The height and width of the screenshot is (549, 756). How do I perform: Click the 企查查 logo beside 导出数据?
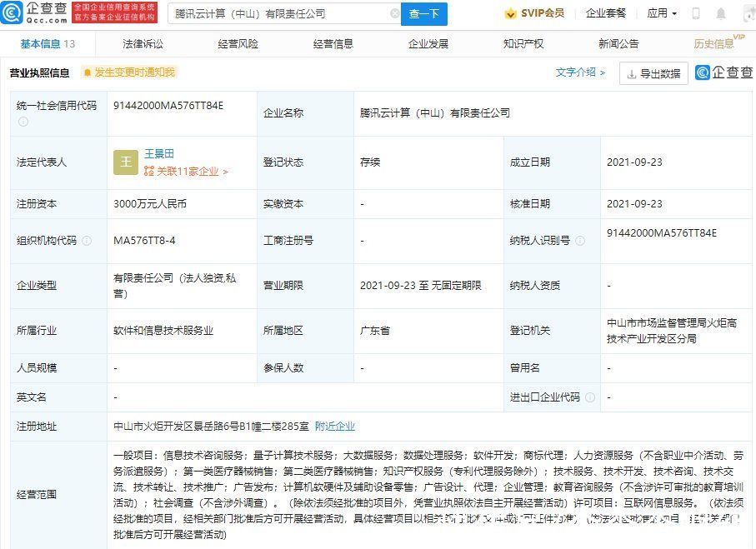[724, 72]
